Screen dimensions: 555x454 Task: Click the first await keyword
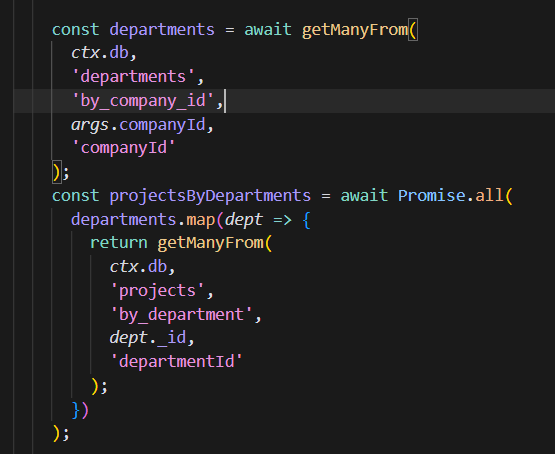[x=268, y=30]
